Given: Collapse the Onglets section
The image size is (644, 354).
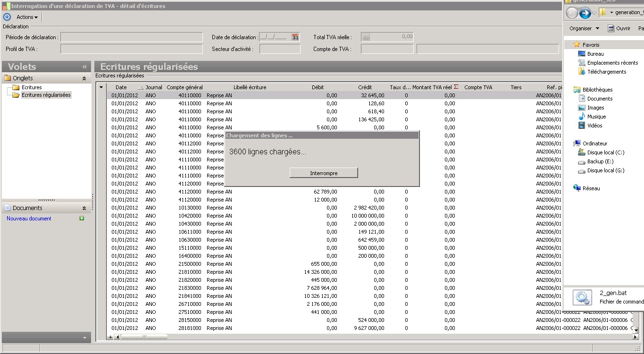Looking at the screenshot, I should 84,78.
